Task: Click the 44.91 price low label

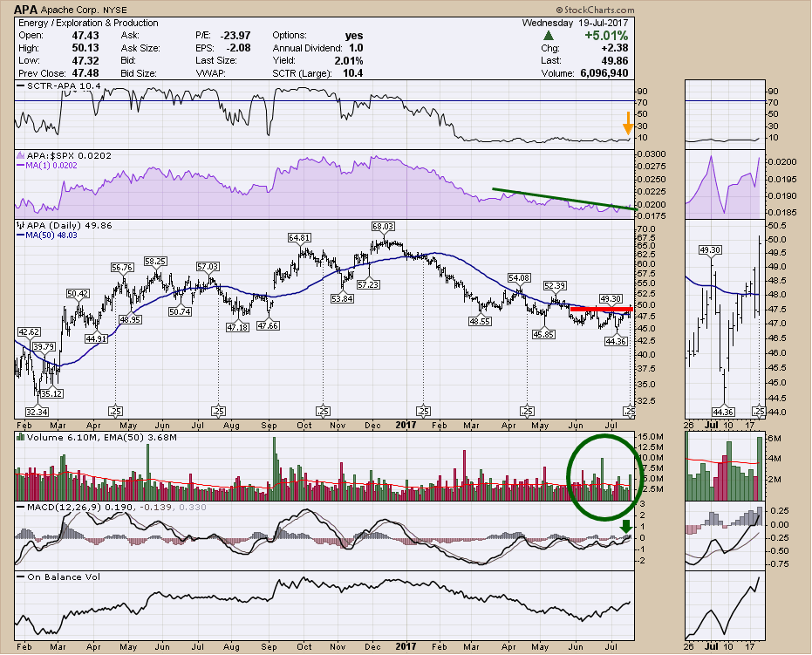Action: pyautogui.click(x=96, y=338)
